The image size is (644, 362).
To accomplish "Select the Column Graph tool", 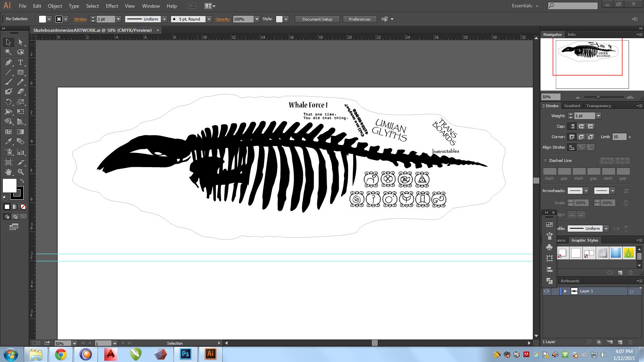I will pos(21,152).
